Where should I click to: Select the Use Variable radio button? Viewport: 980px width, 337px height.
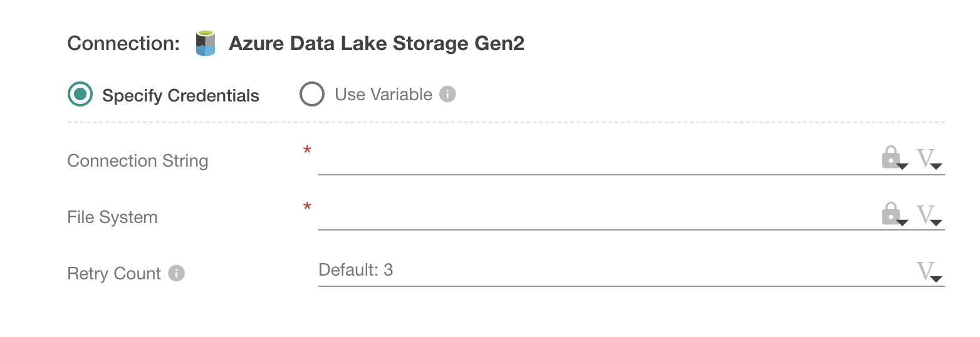[x=312, y=95]
